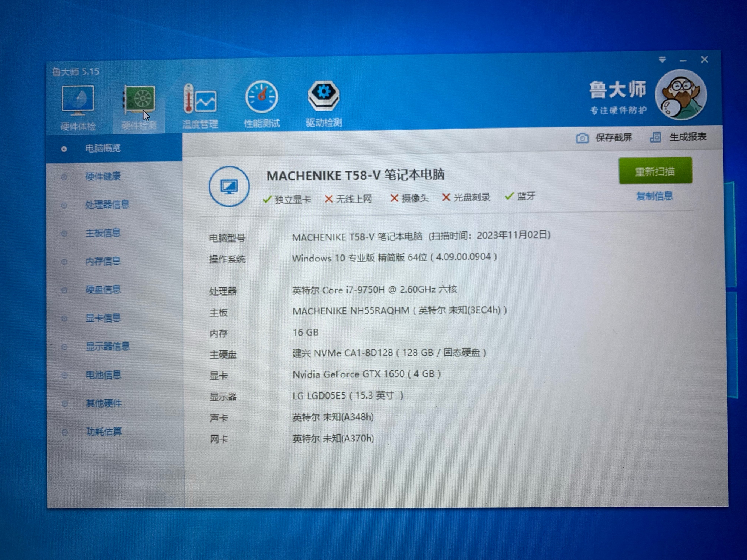Open the 硬件体检 hardware checkup icon

pos(78,100)
